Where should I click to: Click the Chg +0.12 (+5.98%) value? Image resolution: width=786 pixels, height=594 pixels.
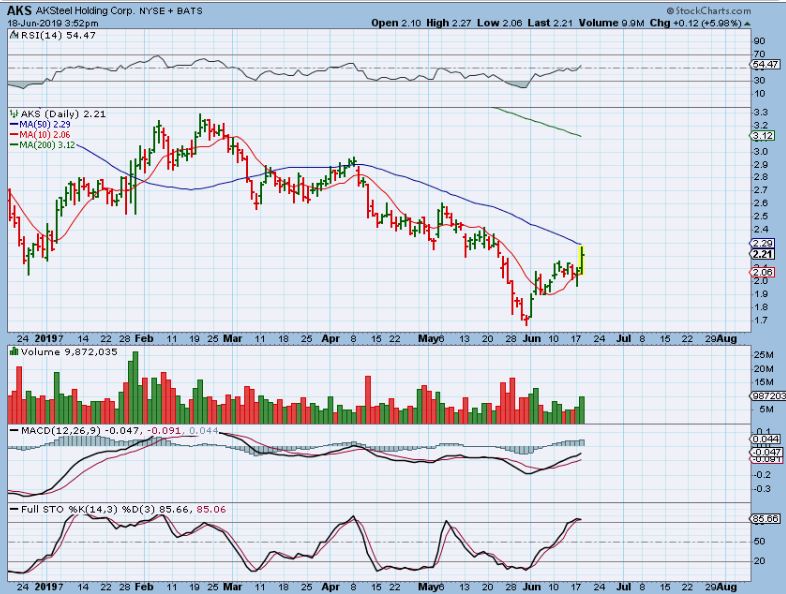pyautogui.click(x=696, y=23)
